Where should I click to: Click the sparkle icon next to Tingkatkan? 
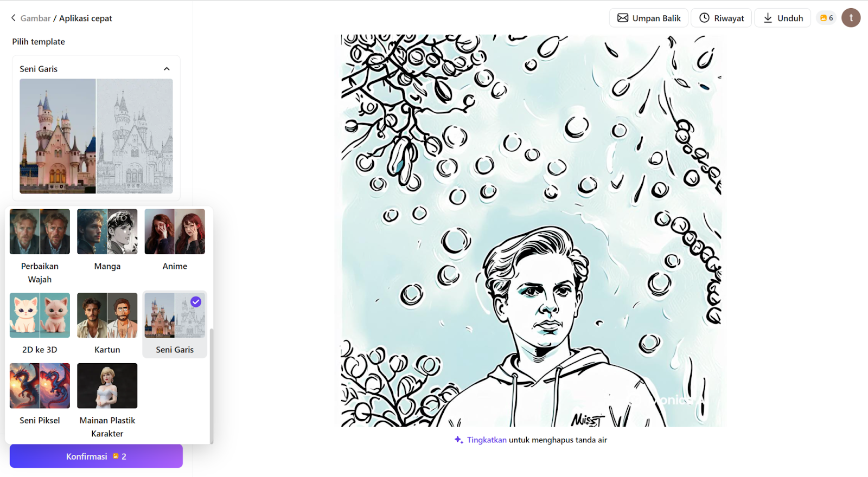(x=458, y=440)
